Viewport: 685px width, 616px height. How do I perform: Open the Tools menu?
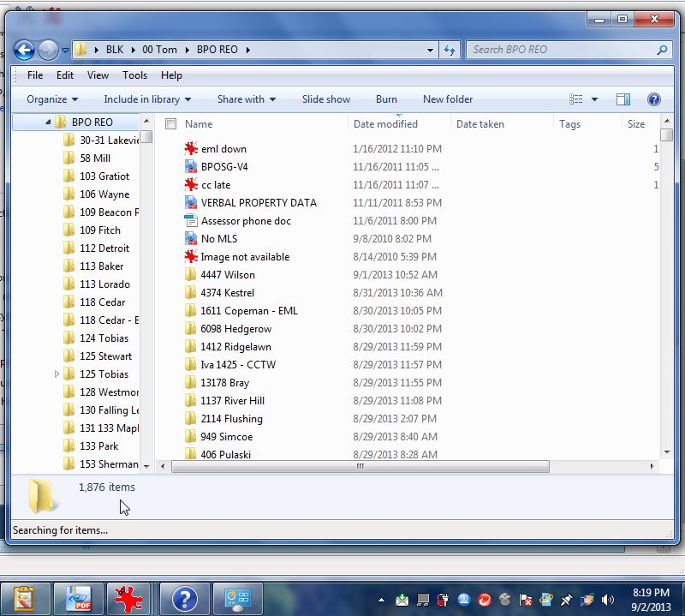(x=134, y=75)
